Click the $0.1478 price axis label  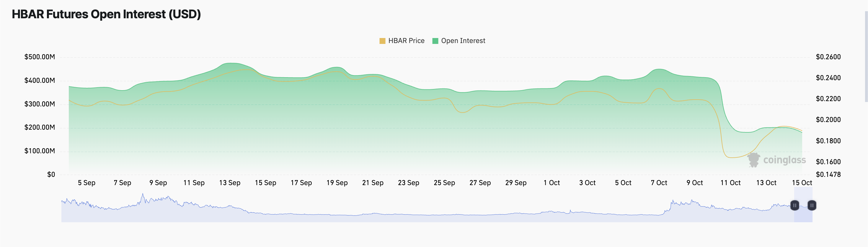tap(828, 174)
